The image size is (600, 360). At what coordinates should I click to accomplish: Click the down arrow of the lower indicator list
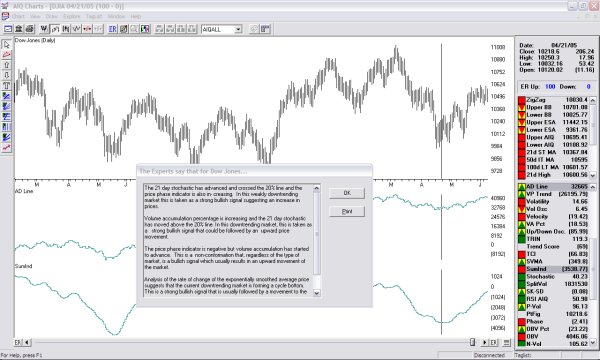point(593,342)
